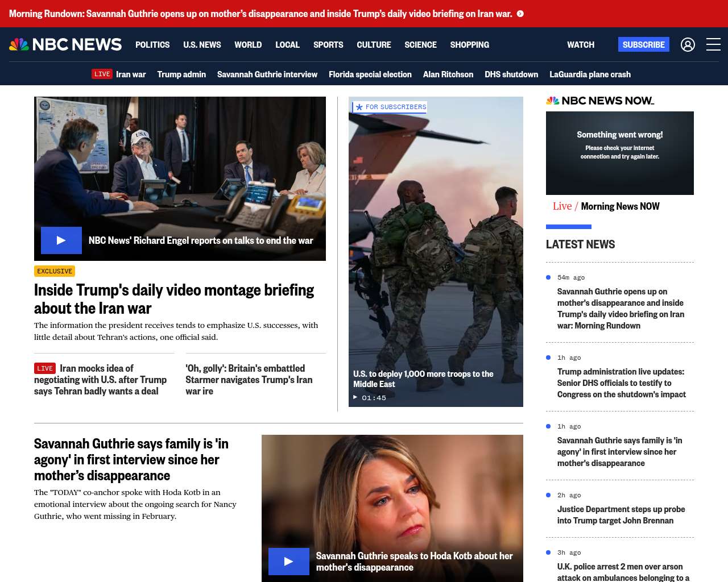Open the Politics menu section

click(152, 45)
